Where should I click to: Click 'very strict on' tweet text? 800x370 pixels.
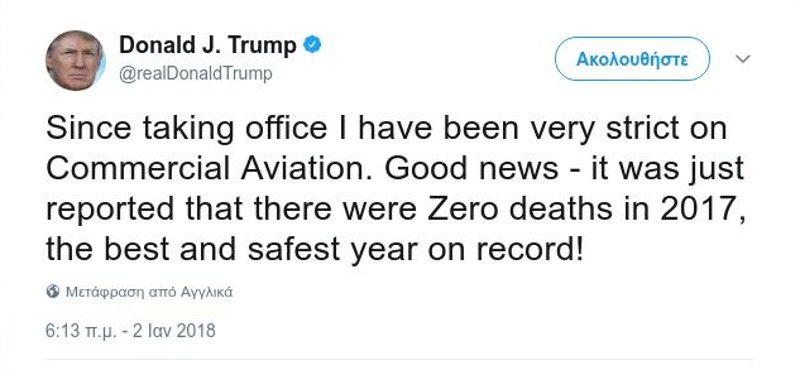click(628, 130)
